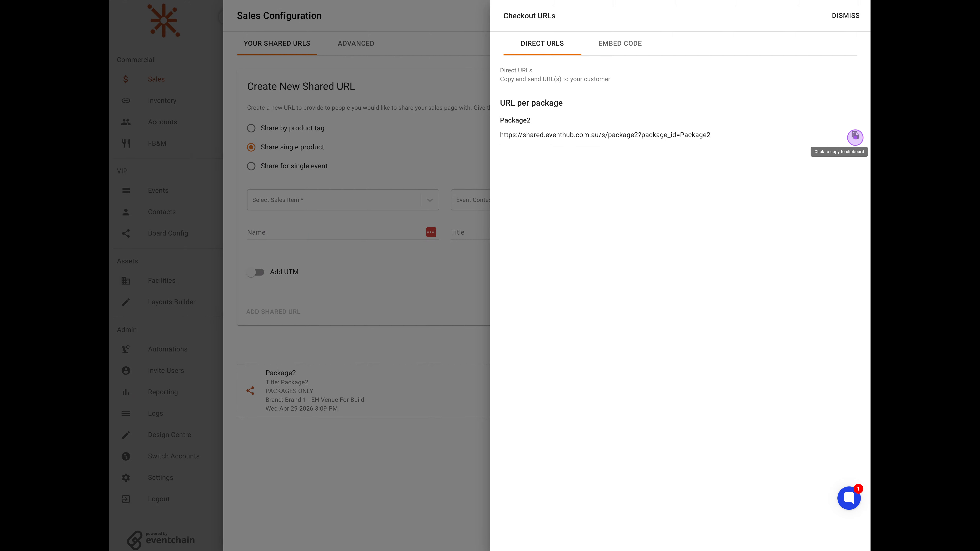Screen dimensions: 980x551
Task: Click the Settings gear icon
Action: coord(126,478)
